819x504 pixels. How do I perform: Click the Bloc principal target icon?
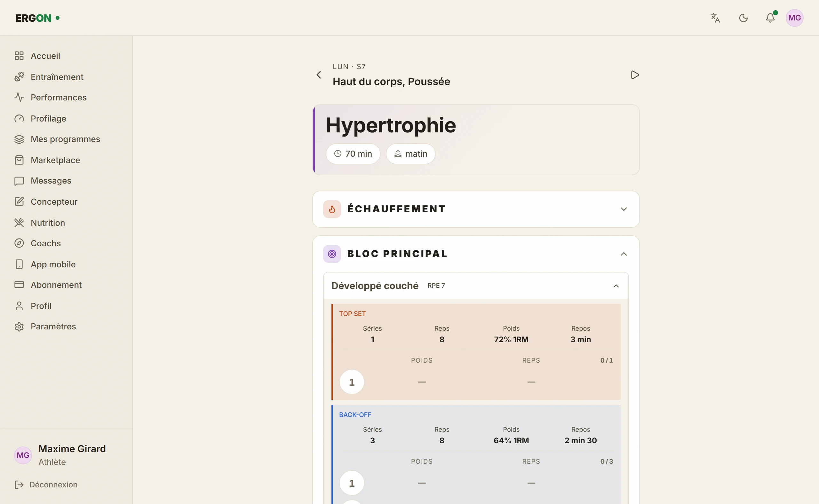point(332,254)
